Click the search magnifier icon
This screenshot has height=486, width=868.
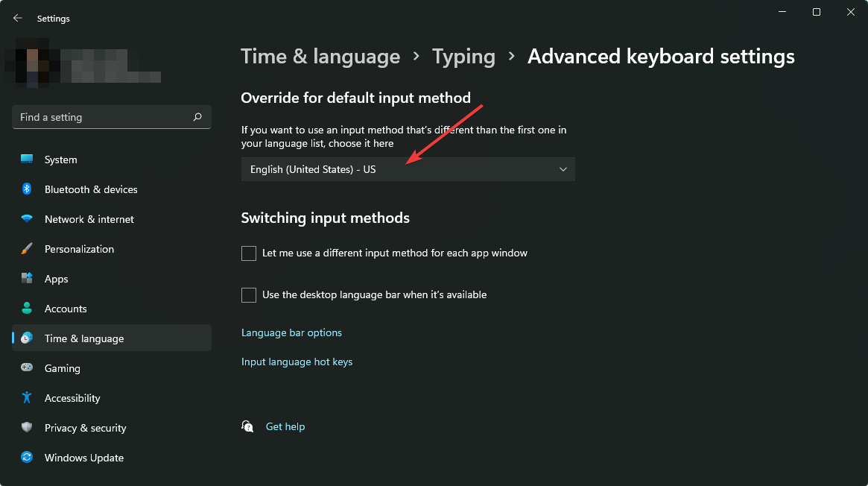pyautogui.click(x=197, y=117)
